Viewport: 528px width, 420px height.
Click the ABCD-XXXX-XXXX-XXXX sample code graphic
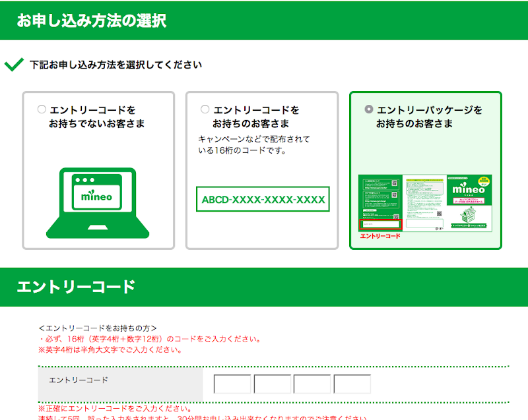(x=263, y=199)
